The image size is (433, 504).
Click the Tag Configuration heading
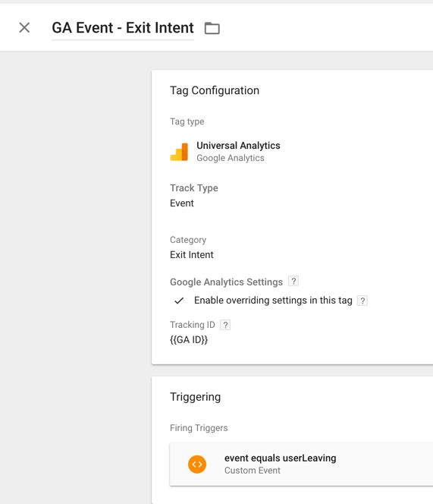215,90
